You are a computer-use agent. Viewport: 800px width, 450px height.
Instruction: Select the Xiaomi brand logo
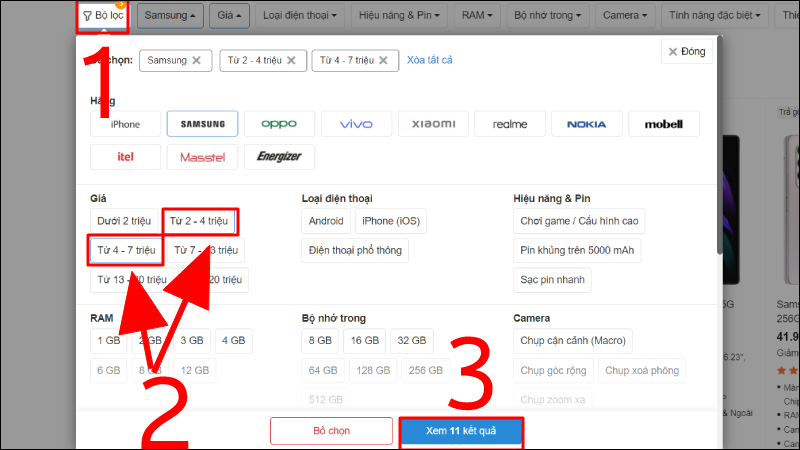pos(433,124)
